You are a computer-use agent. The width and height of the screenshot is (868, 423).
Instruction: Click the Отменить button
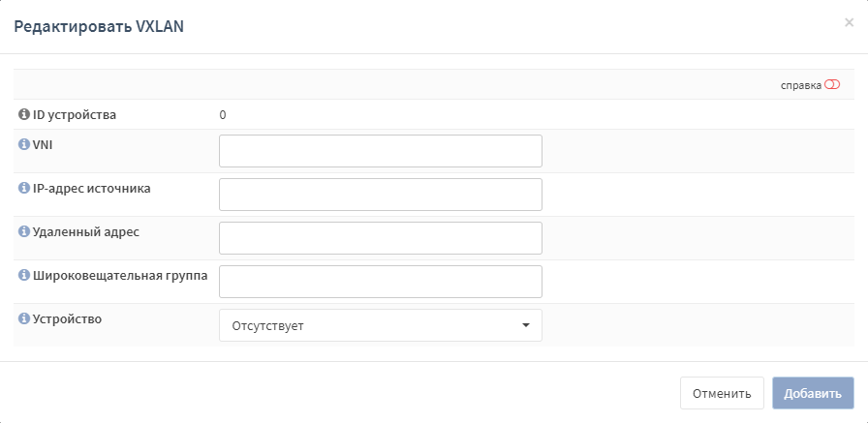722,393
